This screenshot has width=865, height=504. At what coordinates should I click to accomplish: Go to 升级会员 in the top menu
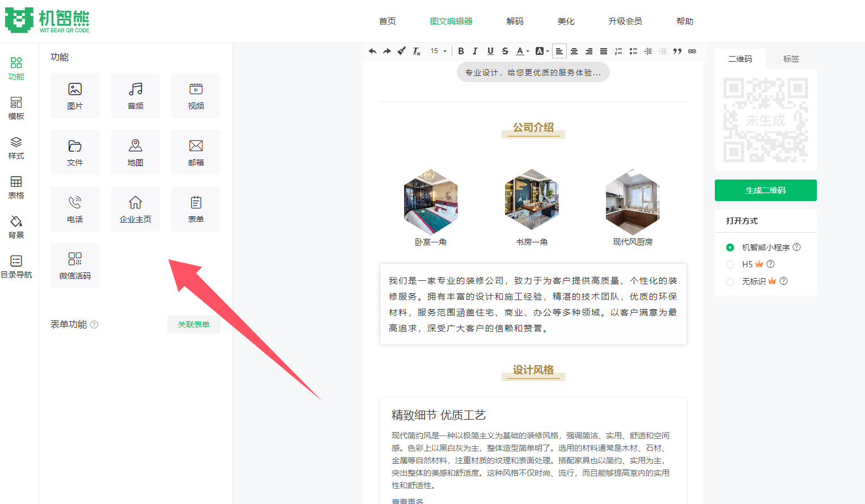tap(625, 22)
